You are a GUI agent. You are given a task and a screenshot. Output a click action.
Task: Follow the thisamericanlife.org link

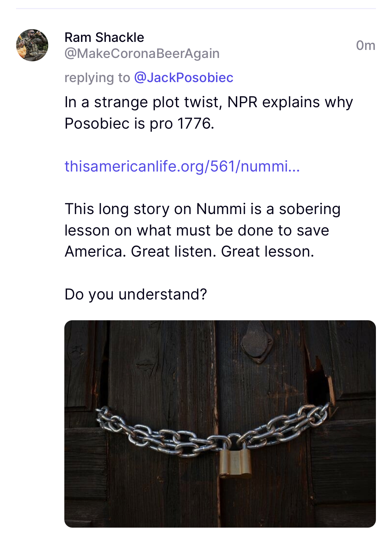point(182,166)
